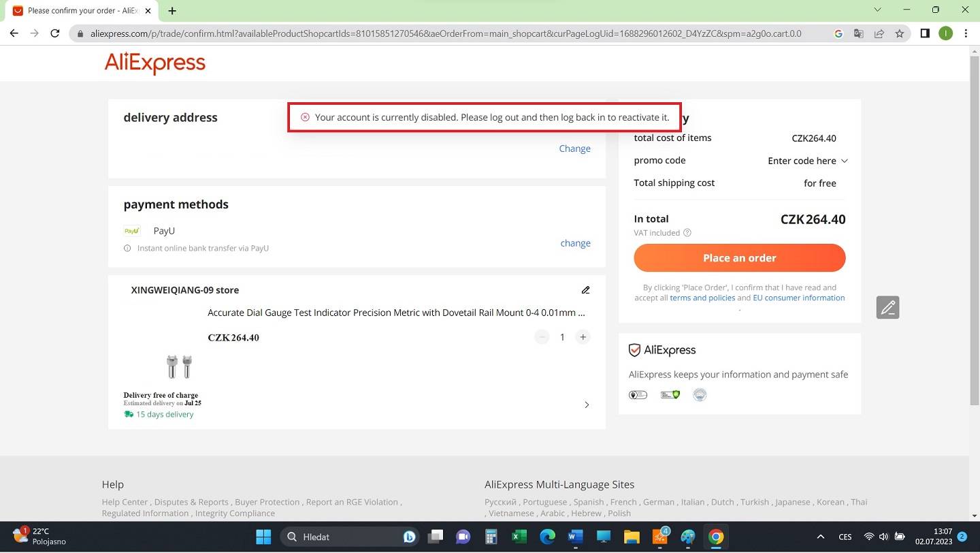Open the Google Translate page icon
This screenshot has height=553, width=980.
[859, 33]
